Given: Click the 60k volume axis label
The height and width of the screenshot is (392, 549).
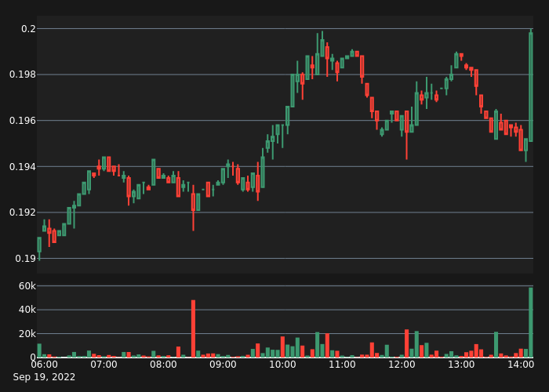Looking at the screenshot, I should pyautogui.click(x=27, y=286).
